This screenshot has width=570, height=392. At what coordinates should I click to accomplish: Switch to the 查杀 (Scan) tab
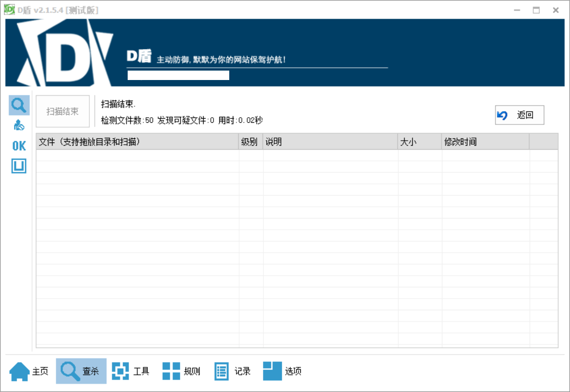(x=81, y=371)
